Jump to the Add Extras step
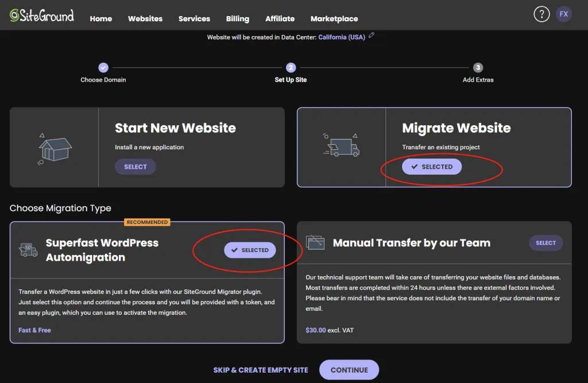The height and width of the screenshot is (383, 588). [478, 68]
